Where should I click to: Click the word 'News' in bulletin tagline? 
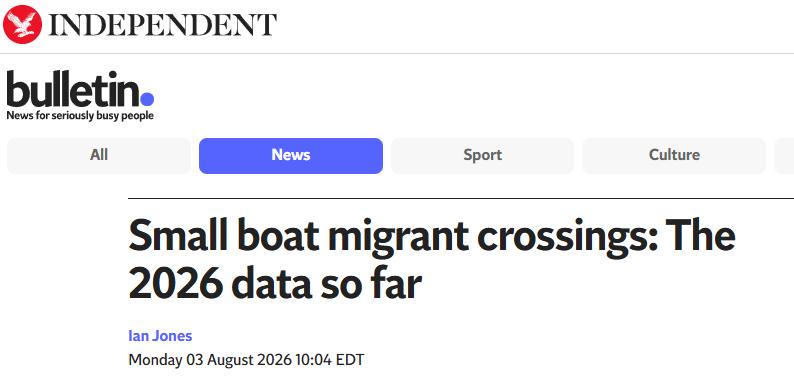tap(16, 116)
